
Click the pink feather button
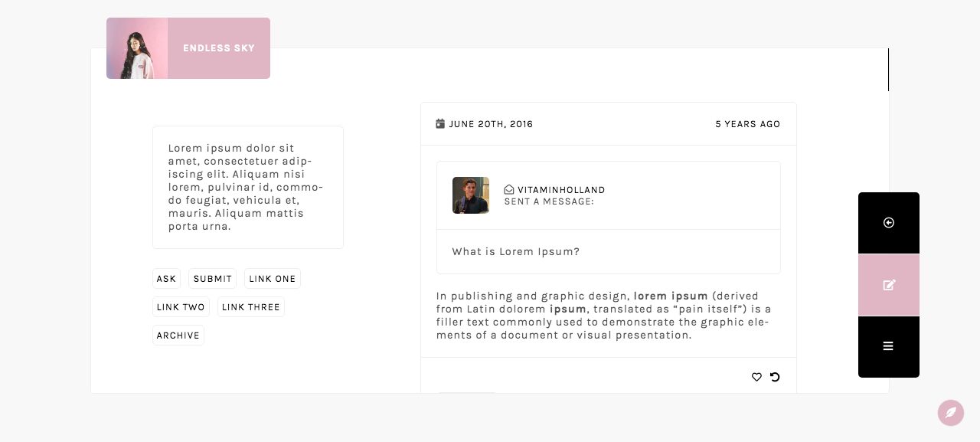pyautogui.click(x=951, y=413)
